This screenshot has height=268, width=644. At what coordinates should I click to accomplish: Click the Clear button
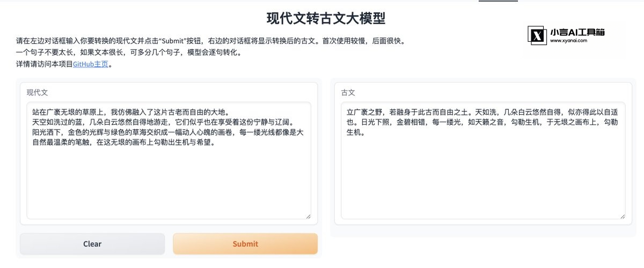click(92, 244)
